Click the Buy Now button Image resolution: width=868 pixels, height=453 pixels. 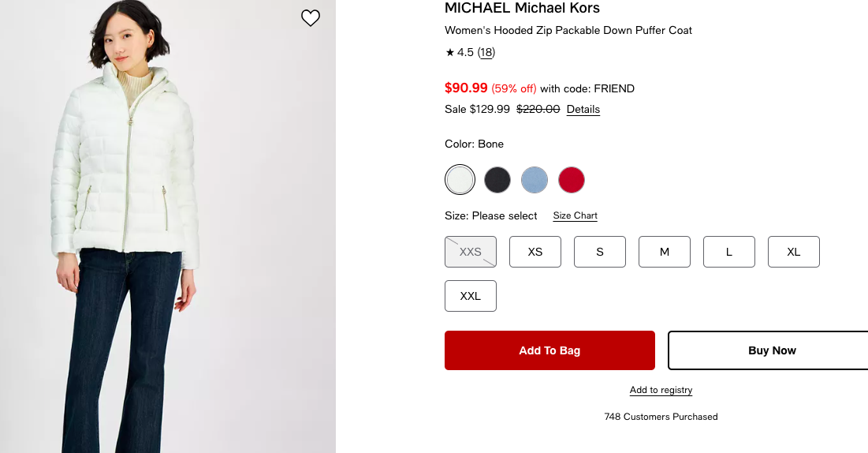[771, 350]
